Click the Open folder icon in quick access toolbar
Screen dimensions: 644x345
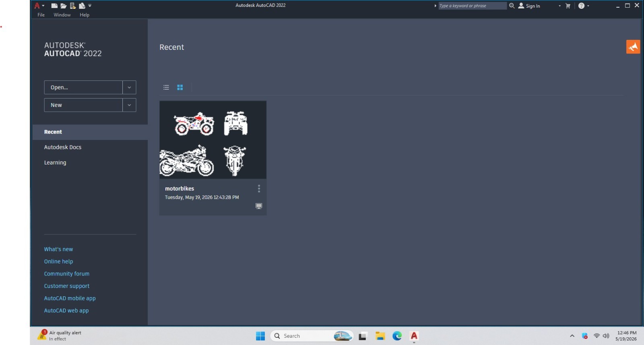point(64,6)
